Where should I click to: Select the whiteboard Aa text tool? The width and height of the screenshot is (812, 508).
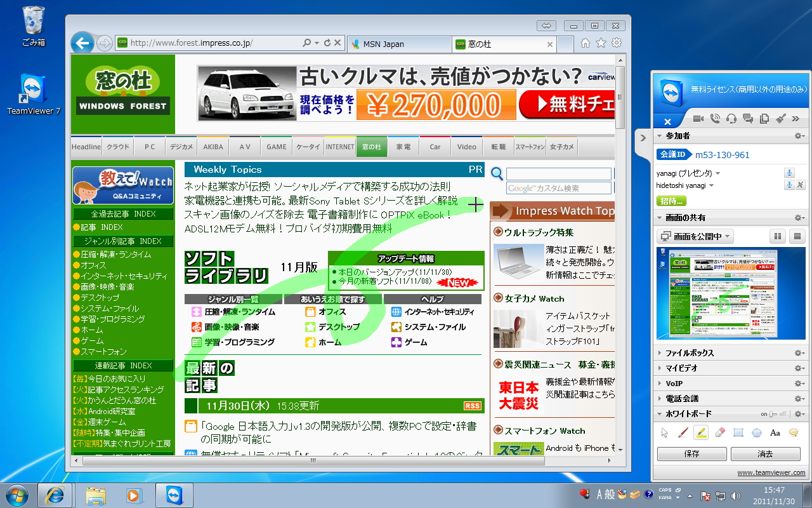click(775, 433)
